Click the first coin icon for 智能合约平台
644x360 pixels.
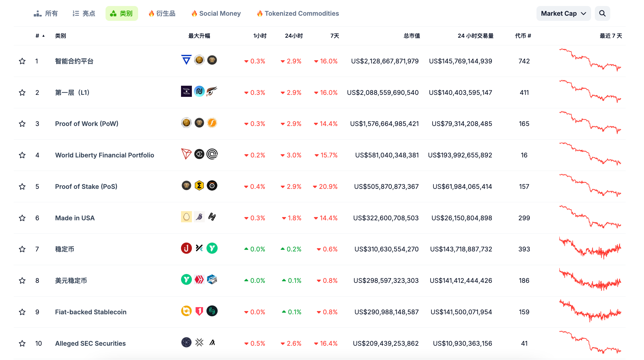tap(186, 60)
